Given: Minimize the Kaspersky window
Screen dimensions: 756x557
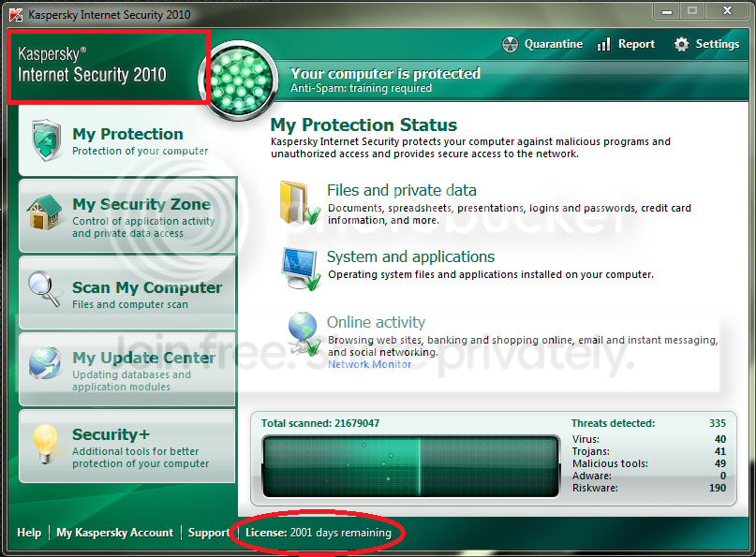Looking at the screenshot, I should [667, 11].
